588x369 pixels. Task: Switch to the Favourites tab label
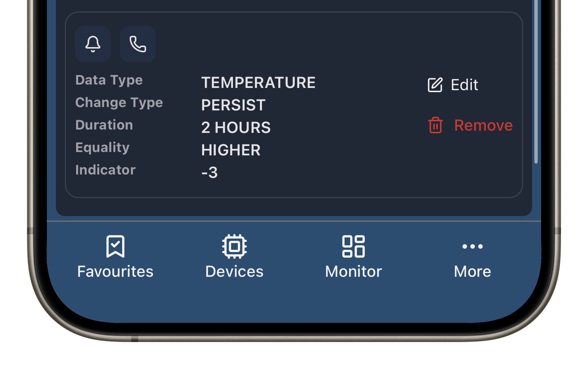115,272
